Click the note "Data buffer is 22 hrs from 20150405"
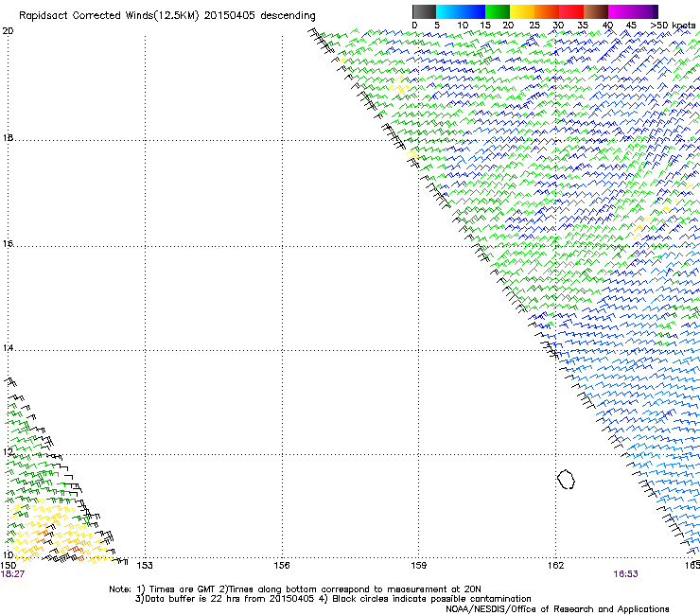Viewport: 700px width, 615px height. (230, 599)
